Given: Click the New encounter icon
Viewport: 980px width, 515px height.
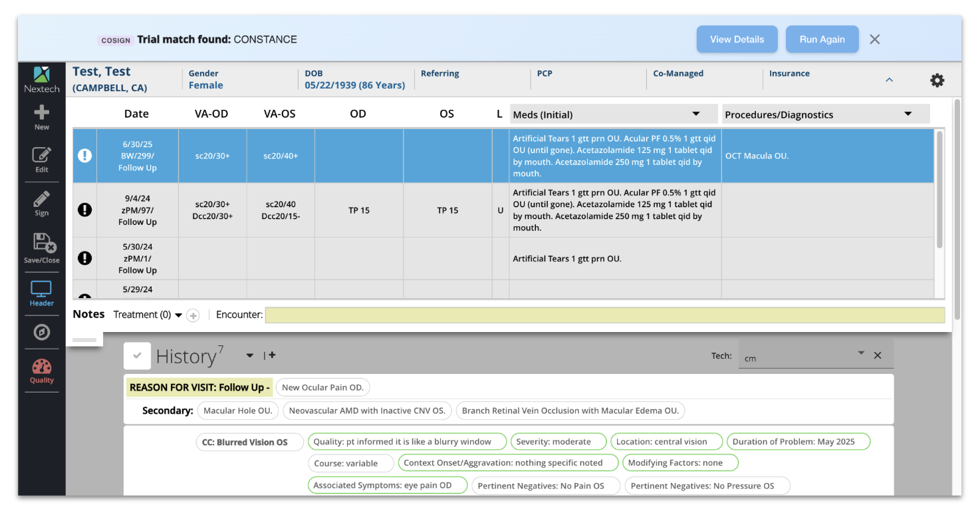Looking at the screenshot, I should click(41, 113).
